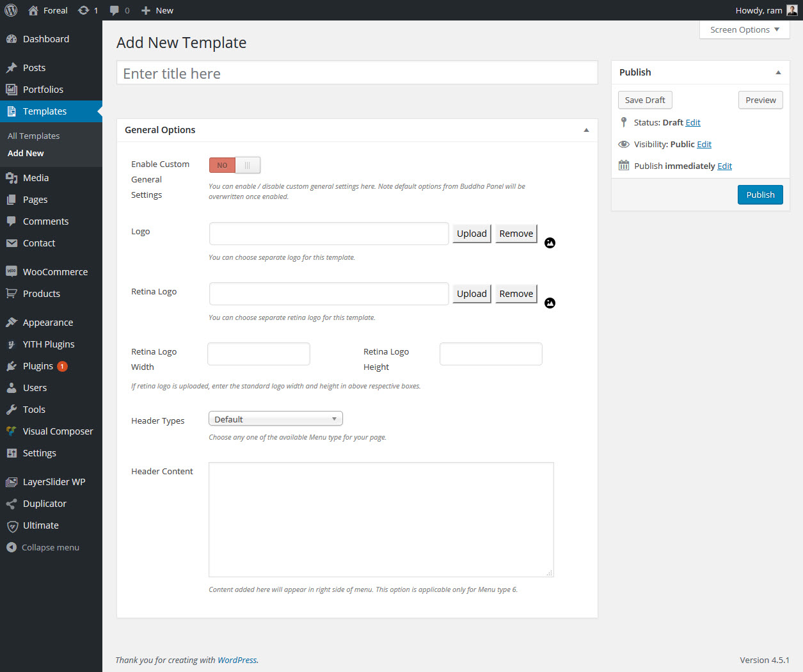Click Edit link next to Visibility: Public
803x672 pixels.
coord(704,144)
